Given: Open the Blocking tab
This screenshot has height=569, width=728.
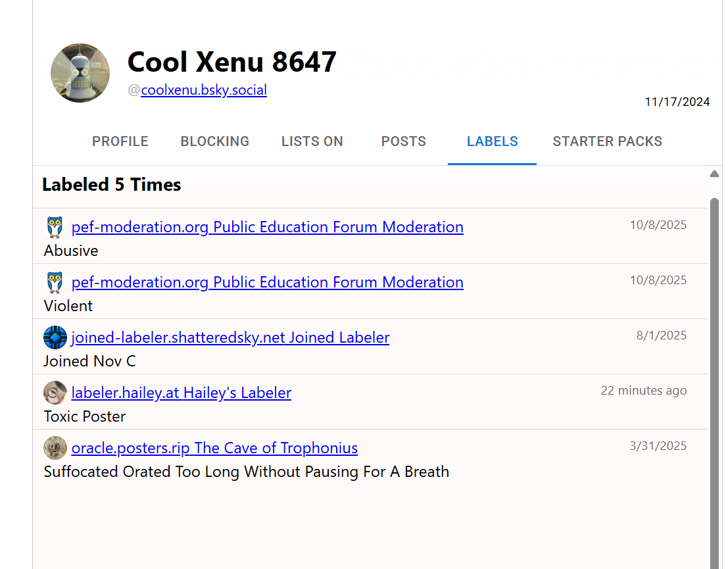Looking at the screenshot, I should [215, 141].
